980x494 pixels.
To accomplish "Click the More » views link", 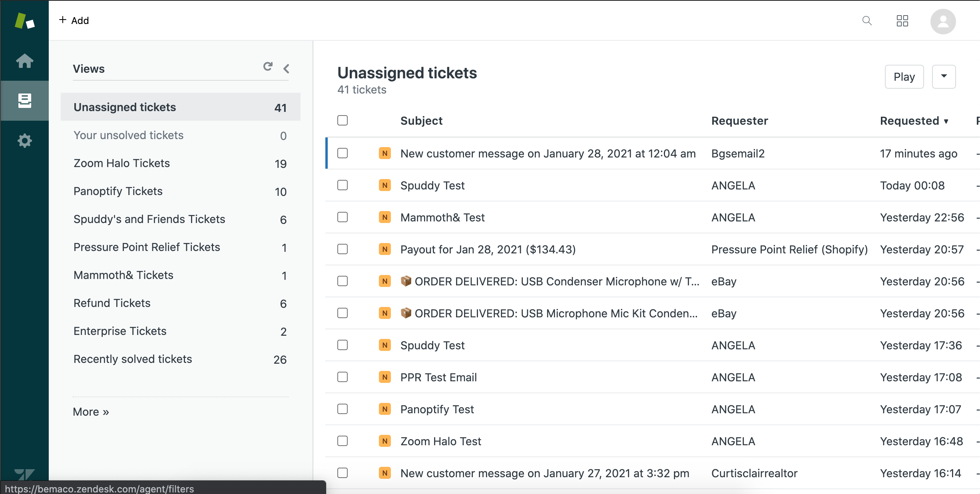I will coord(91,412).
